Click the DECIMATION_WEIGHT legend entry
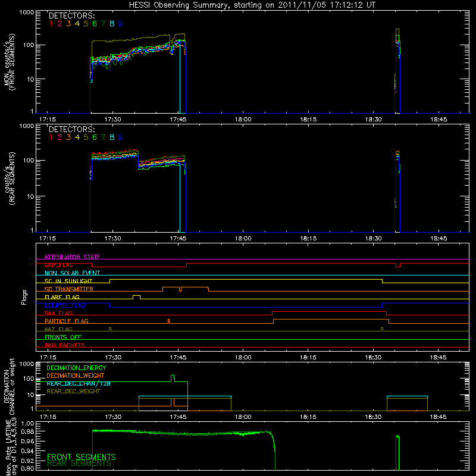This screenshot has height=476, width=476. (x=76, y=375)
